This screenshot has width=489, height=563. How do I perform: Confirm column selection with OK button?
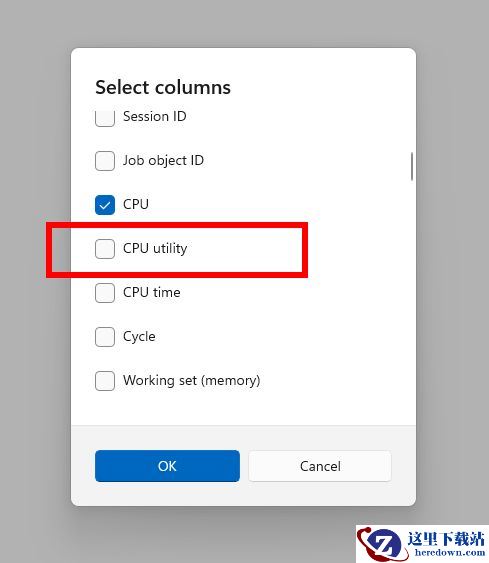click(167, 466)
